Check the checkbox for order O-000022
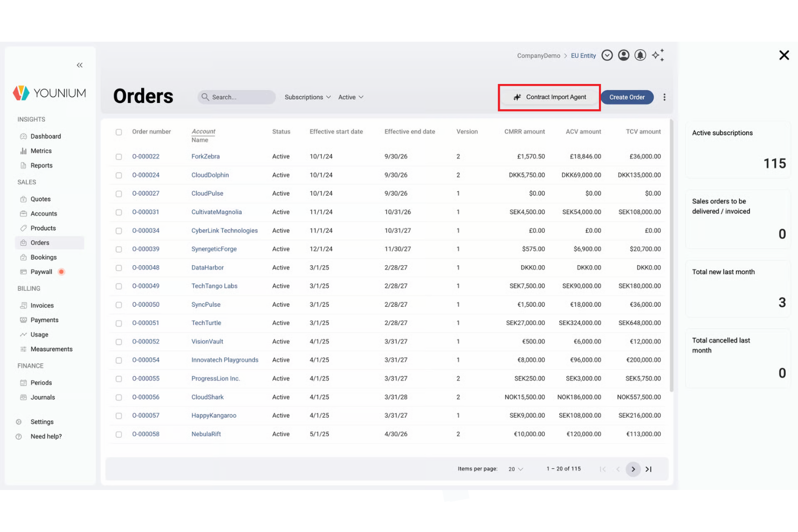798x532 pixels. (x=119, y=156)
